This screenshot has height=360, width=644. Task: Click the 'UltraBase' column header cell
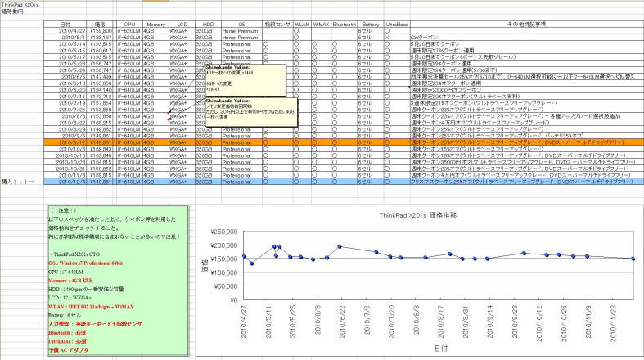tap(396, 25)
